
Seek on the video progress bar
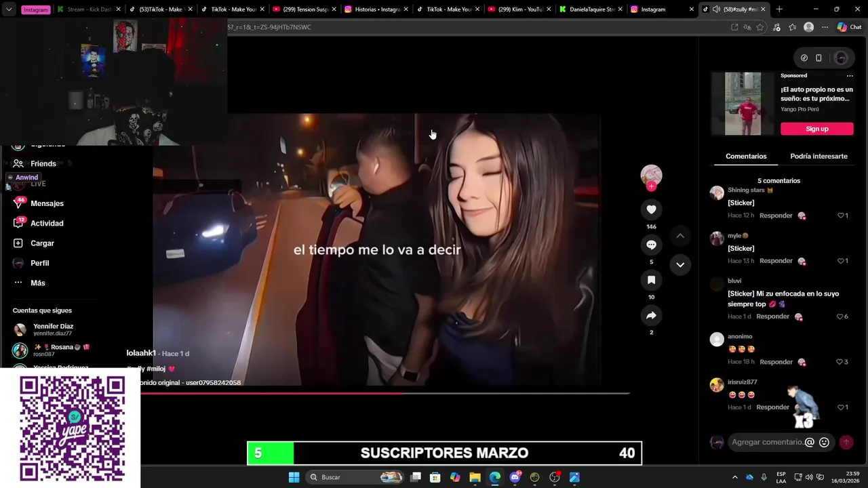(385, 393)
